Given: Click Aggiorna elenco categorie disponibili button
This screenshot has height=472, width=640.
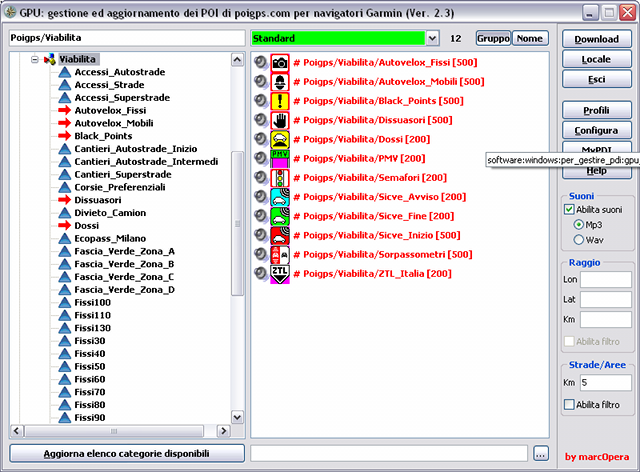Looking at the screenshot, I should pyautogui.click(x=127, y=453).
